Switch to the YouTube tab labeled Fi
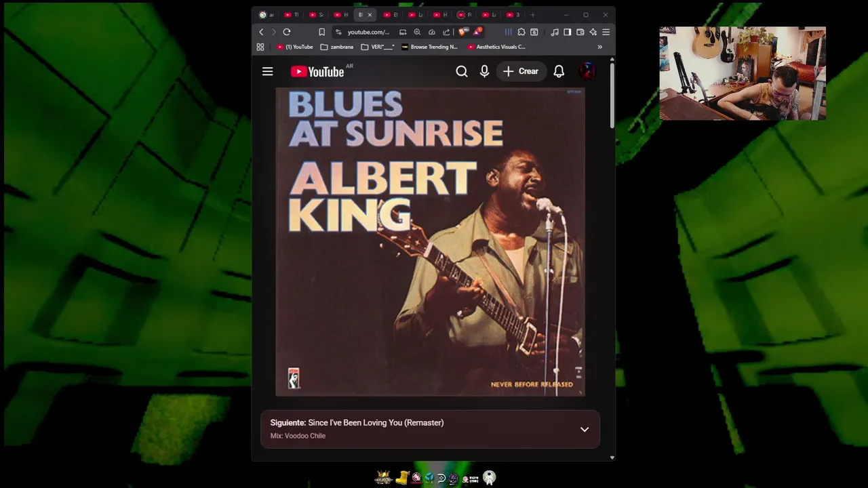The height and width of the screenshot is (488, 868). click(x=465, y=15)
